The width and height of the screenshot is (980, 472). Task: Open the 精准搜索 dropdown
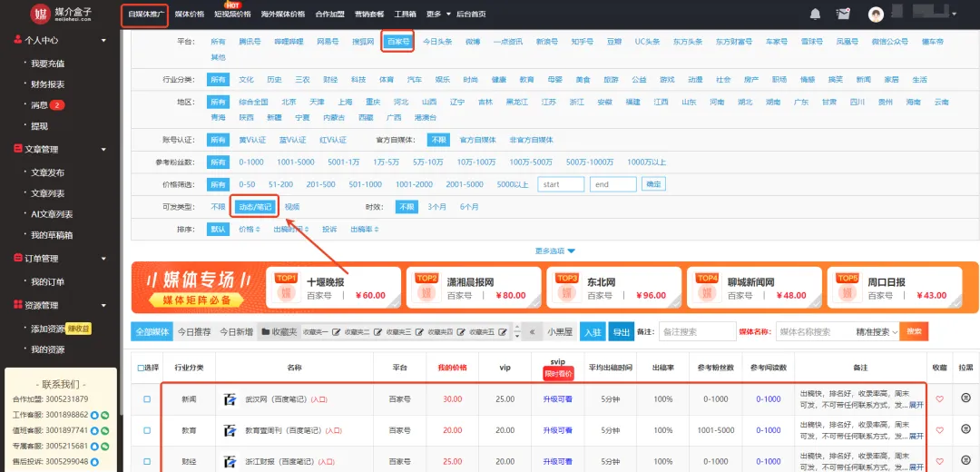pos(877,332)
